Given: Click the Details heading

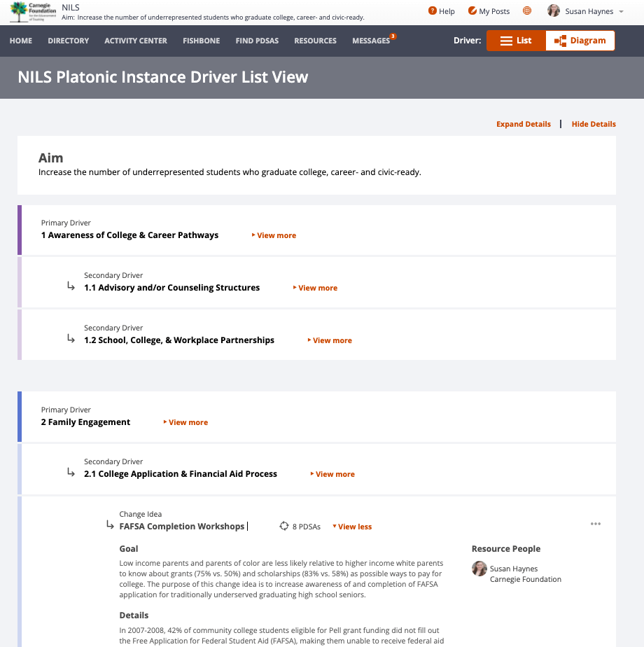Looking at the screenshot, I should click(134, 615).
